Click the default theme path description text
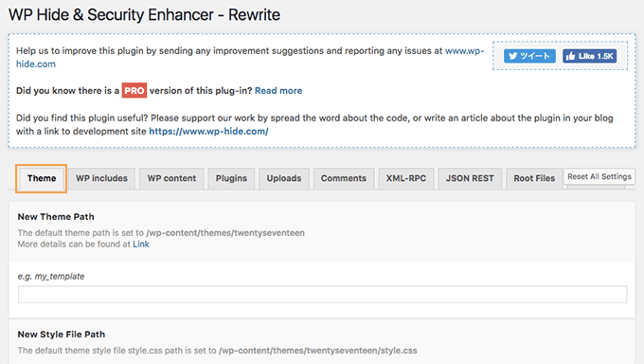644x364 pixels. [161, 233]
